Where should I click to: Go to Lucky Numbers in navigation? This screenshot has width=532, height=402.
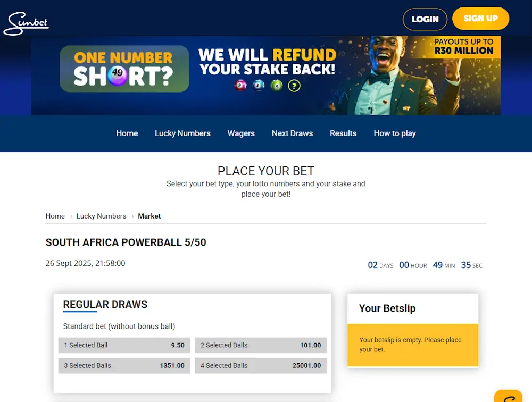pos(182,133)
